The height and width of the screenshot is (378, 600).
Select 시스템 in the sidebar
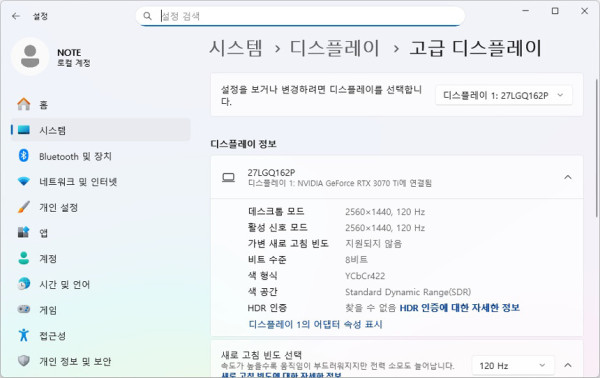[x=101, y=130]
